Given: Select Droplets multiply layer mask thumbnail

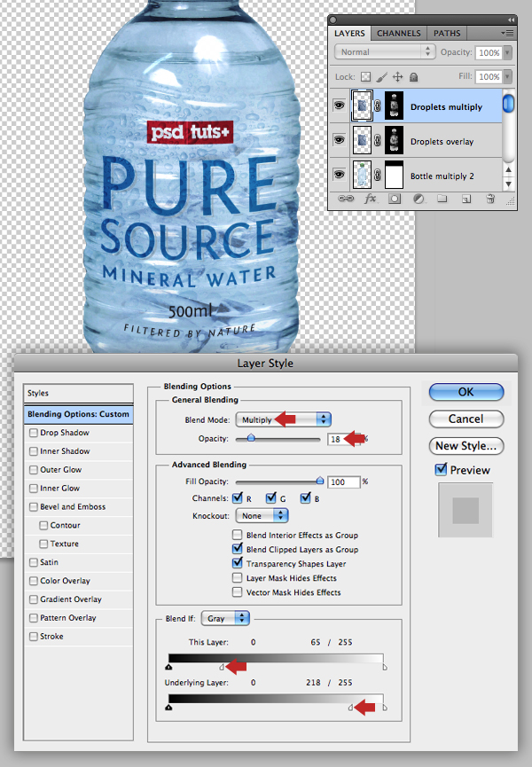Looking at the screenshot, I should tap(394, 106).
